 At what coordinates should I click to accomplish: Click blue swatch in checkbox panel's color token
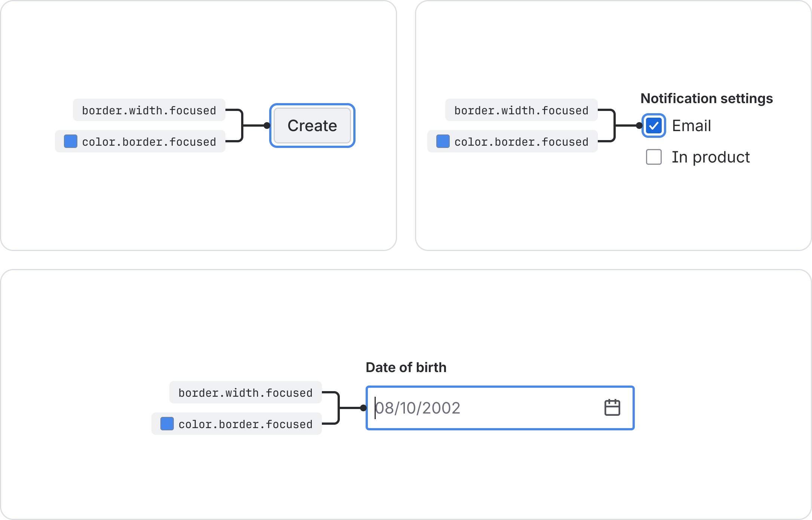coord(443,142)
